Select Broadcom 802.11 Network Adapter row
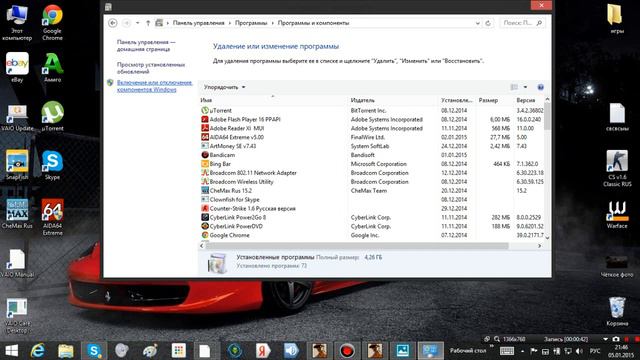This screenshot has height=360, width=640. point(371,173)
